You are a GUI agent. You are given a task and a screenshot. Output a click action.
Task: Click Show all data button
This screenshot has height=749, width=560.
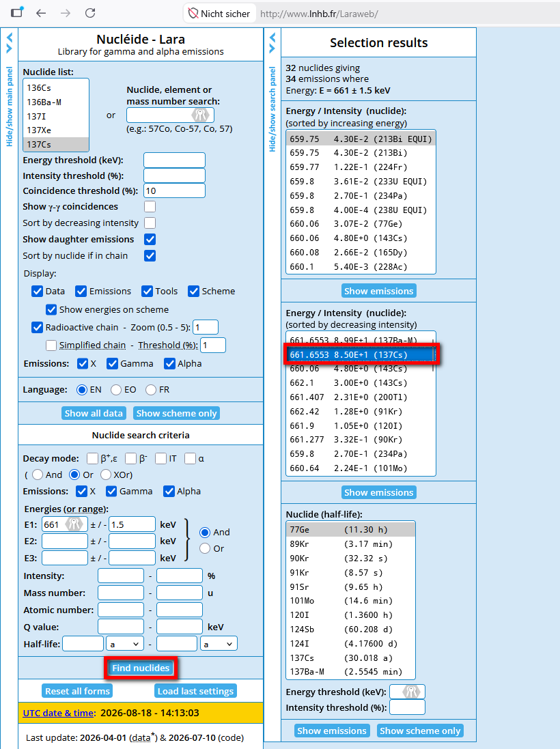point(94,413)
